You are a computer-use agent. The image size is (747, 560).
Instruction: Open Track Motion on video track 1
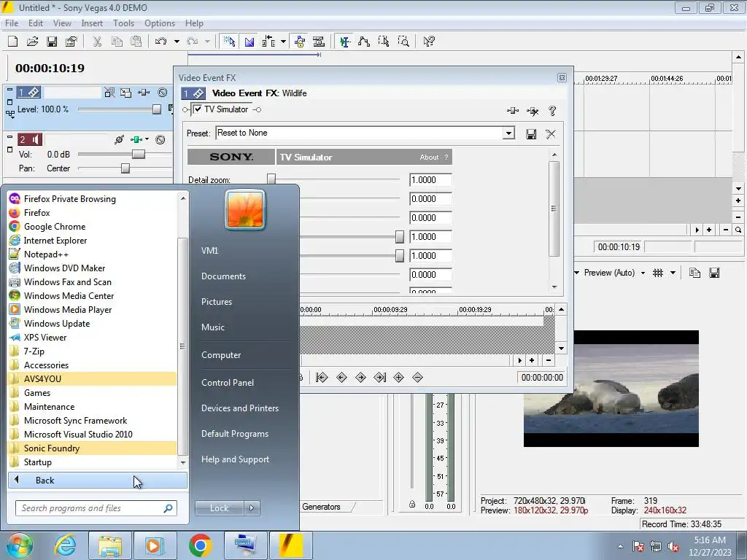pyautogui.click(x=125, y=93)
